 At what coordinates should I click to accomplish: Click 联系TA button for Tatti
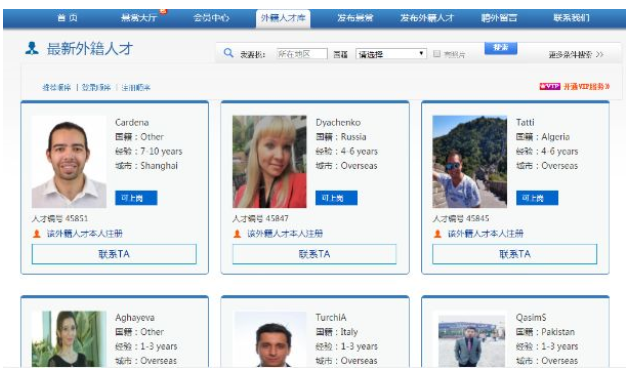click(515, 254)
